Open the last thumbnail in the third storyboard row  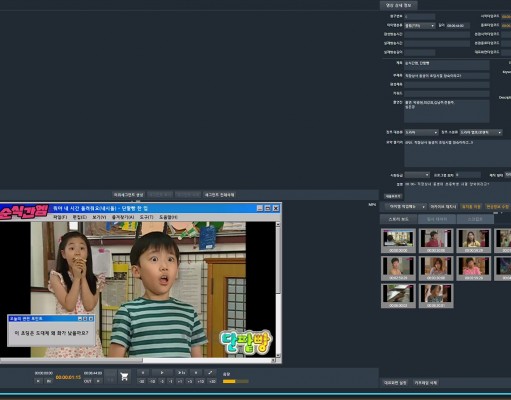tap(436, 296)
